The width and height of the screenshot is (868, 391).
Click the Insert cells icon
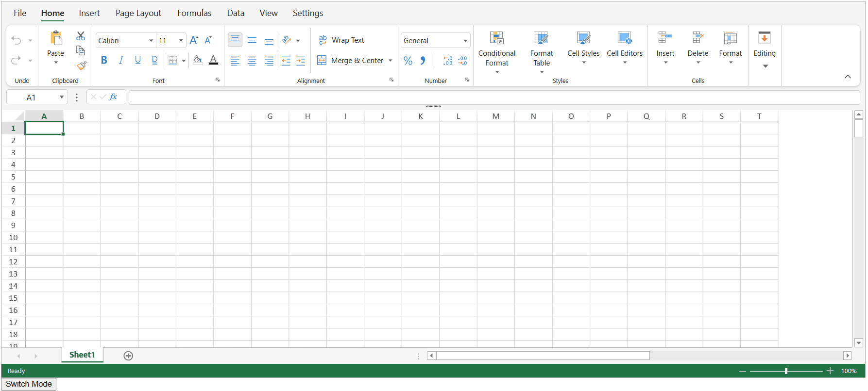[x=665, y=38]
